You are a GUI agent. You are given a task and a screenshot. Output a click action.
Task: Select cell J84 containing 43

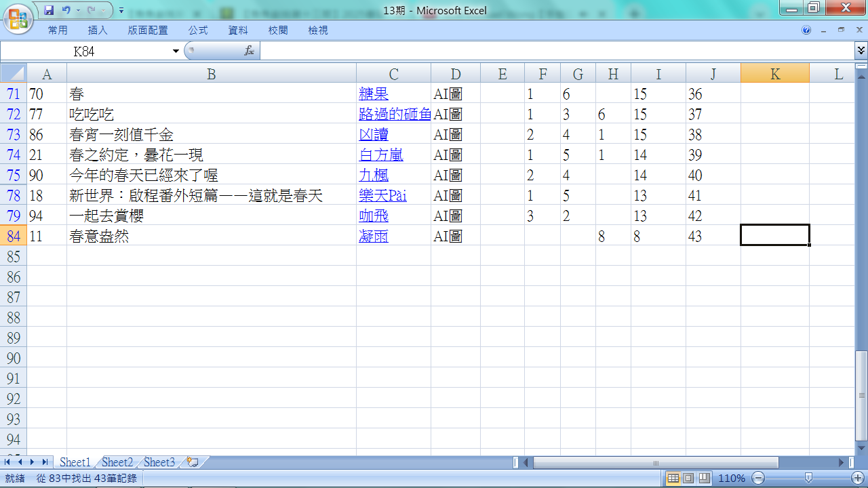tap(713, 237)
